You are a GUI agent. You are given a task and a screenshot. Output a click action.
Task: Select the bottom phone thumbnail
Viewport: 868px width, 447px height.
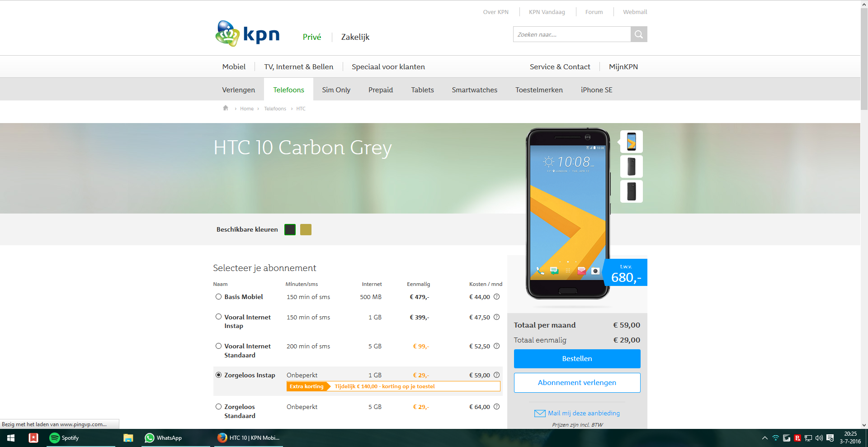click(632, 191)
